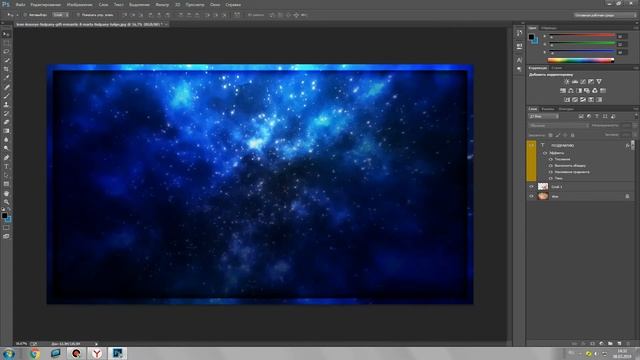The width and height of the screenshot is (640, 360).
Task: Switch to the Стили tab
Action: (x=557, y=68)
